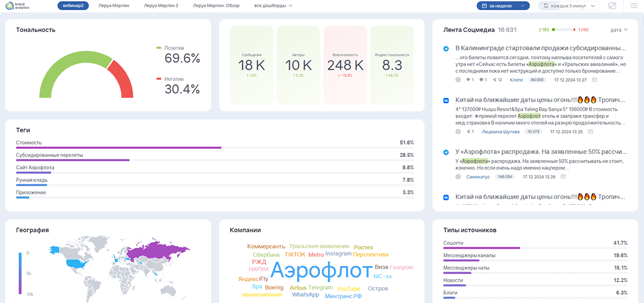
Task: Open the hamburger menu in the top bar
Action: [x=634, y=6]
